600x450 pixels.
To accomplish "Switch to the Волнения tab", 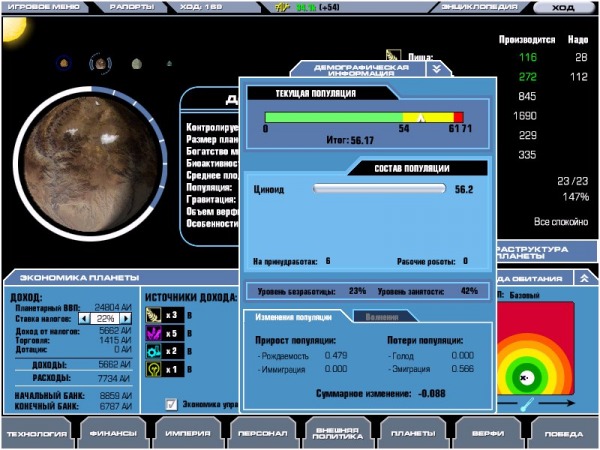I will (x=382, y=316).
